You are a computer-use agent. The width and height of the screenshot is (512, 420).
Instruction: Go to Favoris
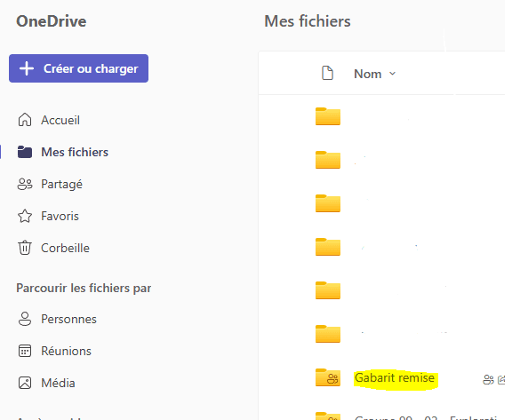tap(60, 216)
